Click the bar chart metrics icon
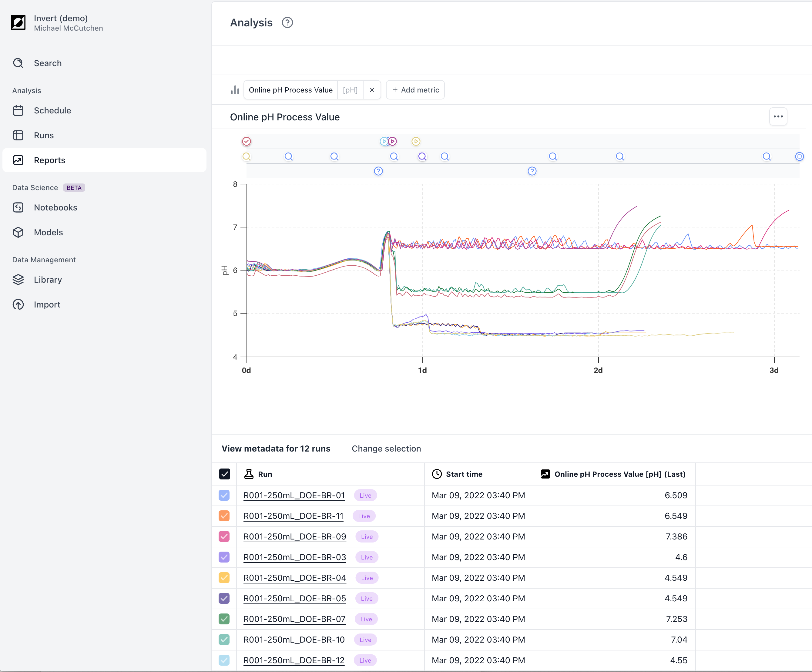The height and width of the screenshot is (672, 812). (x=235, y=90)
